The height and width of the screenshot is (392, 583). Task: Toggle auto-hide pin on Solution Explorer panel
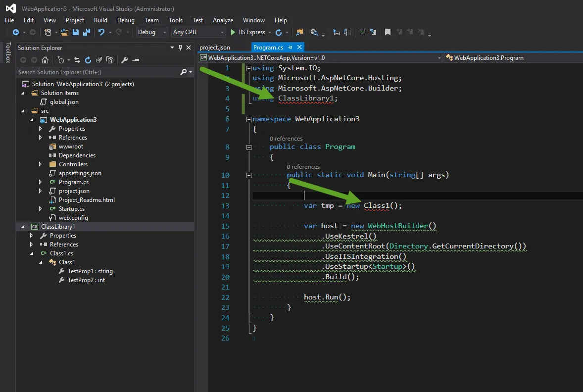[x=180, y=48]
